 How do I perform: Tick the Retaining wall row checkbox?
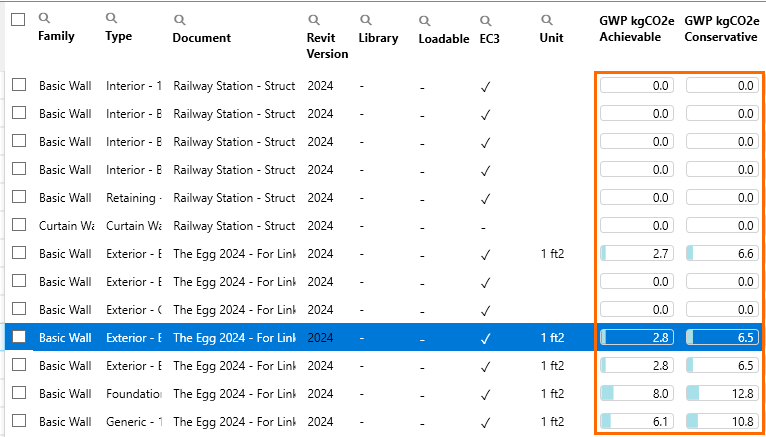19,198
